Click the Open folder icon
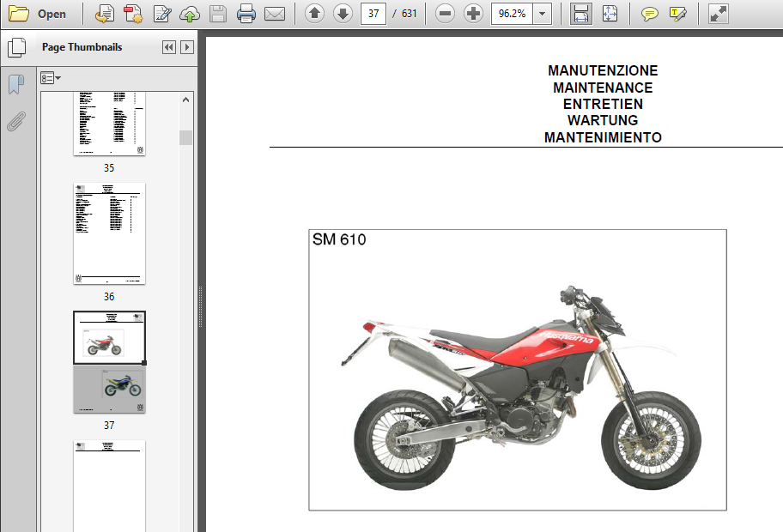The width and height of the screenshot is (783, 532). coord(19,14)
